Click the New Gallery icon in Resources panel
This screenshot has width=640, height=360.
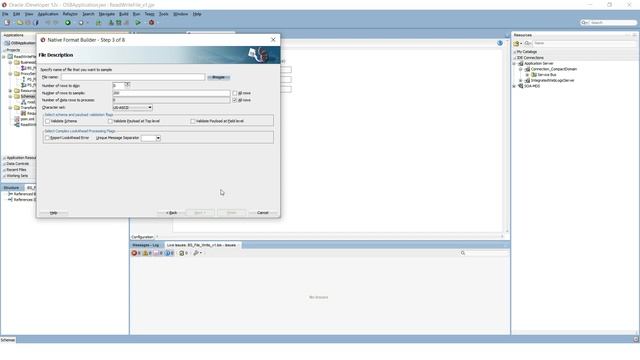point(516,43)
